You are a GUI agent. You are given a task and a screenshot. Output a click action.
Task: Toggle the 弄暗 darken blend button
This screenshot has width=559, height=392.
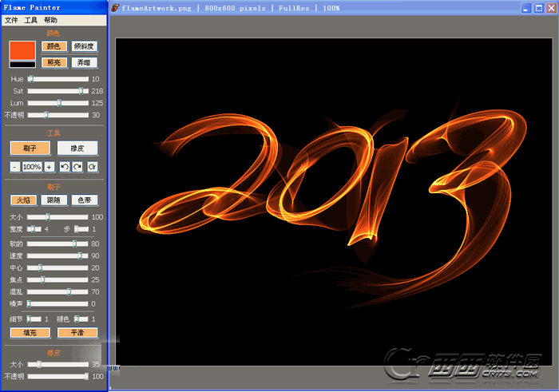pyautogui.click(x=84, y=63)
